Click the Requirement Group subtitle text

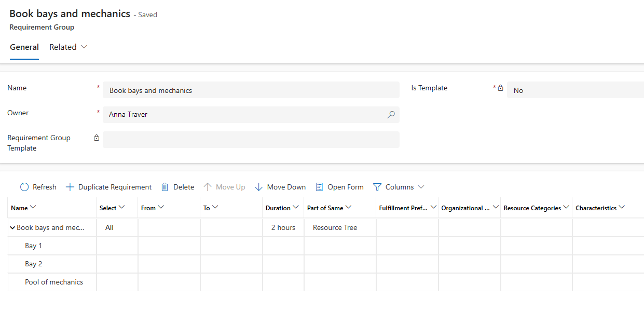[x=42, y=28]
